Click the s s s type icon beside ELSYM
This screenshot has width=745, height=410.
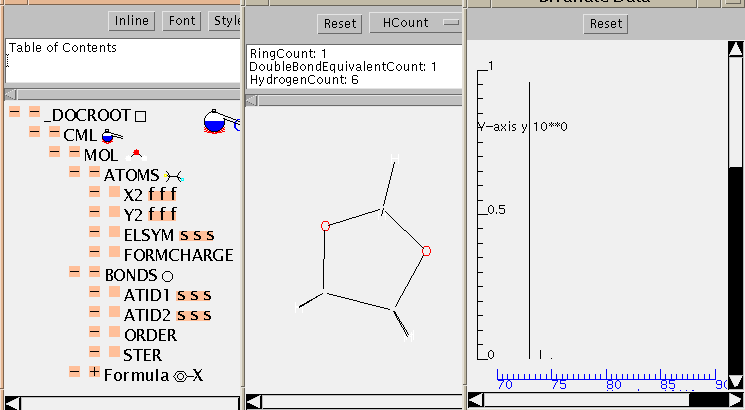tap(197, 235)
